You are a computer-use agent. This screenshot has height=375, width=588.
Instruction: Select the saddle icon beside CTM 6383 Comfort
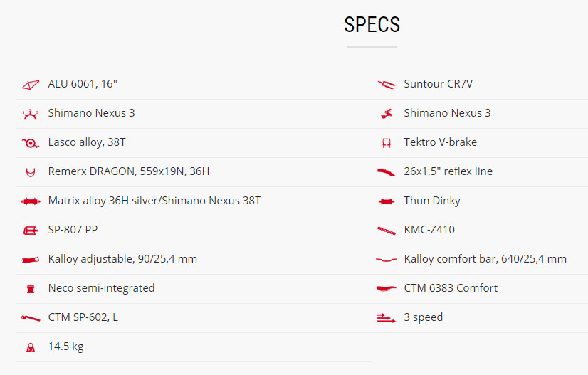pyautogui.click(x=387, y=288)
